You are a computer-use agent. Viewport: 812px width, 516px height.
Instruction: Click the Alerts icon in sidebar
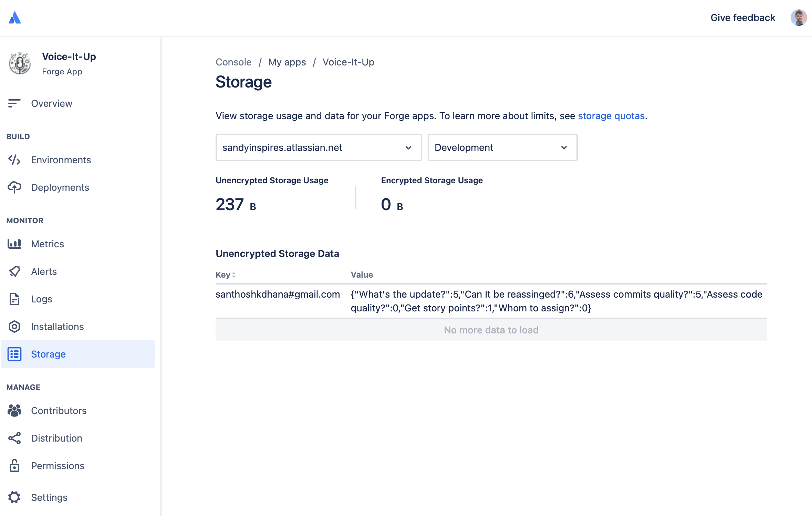point(14,271)
